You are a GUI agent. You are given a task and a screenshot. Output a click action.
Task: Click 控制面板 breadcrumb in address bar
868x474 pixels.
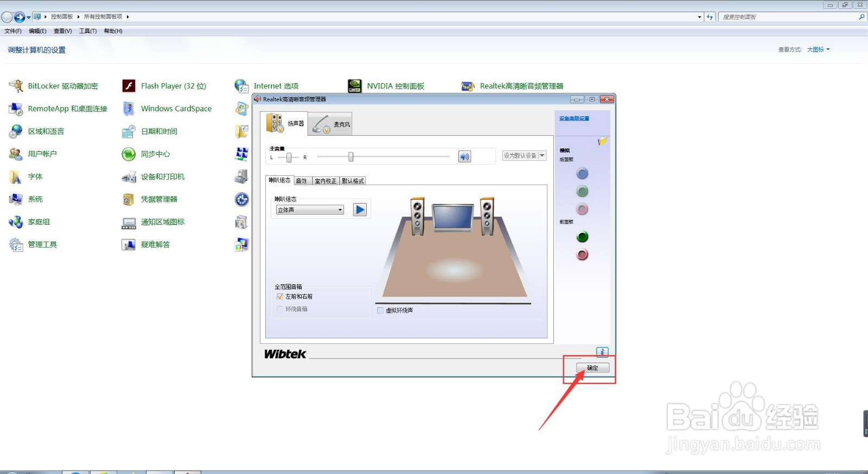[x=62, y=17]
